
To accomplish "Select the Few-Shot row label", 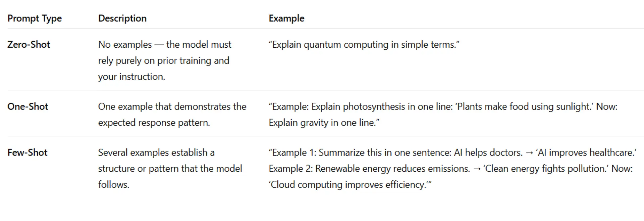I will click(28, 153).
